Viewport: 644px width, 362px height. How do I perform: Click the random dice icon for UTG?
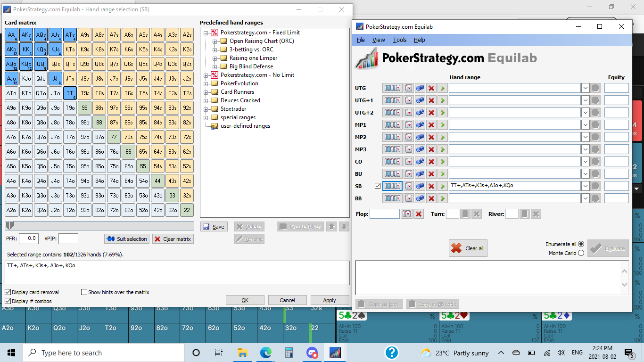tap(420, 88)
